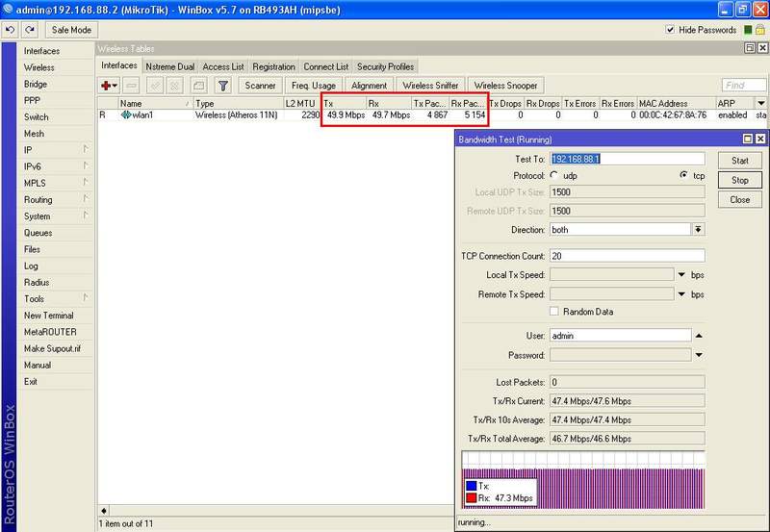Viewport: 770px width, 532px height.
Task: Click the Exit menu item
Action: 56,381
